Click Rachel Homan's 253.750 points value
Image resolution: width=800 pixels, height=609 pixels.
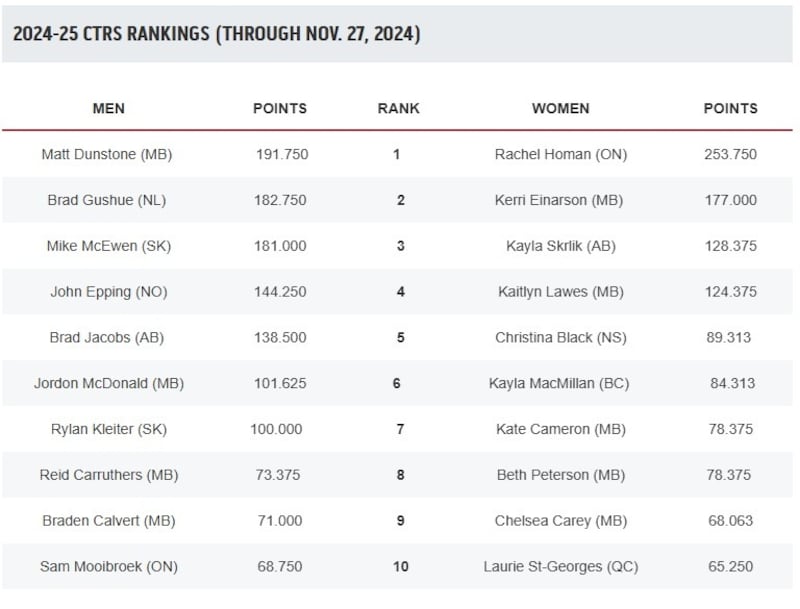(730, 154)
